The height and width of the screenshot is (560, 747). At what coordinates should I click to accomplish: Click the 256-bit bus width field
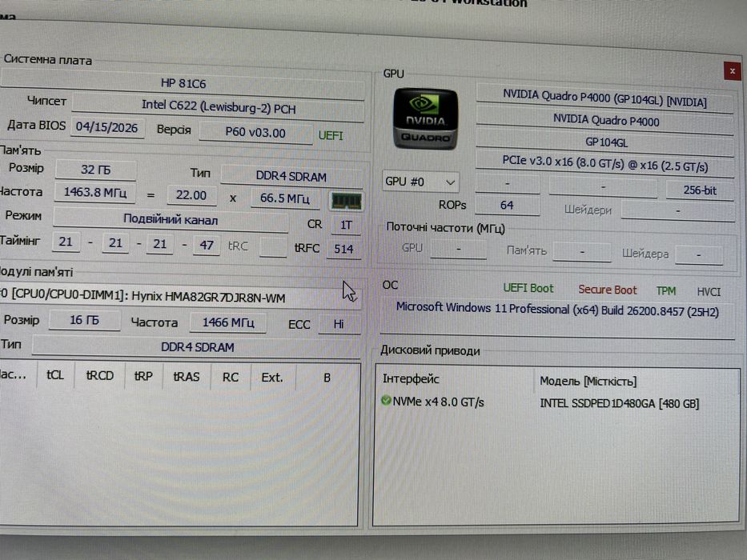tap(699, 190)
